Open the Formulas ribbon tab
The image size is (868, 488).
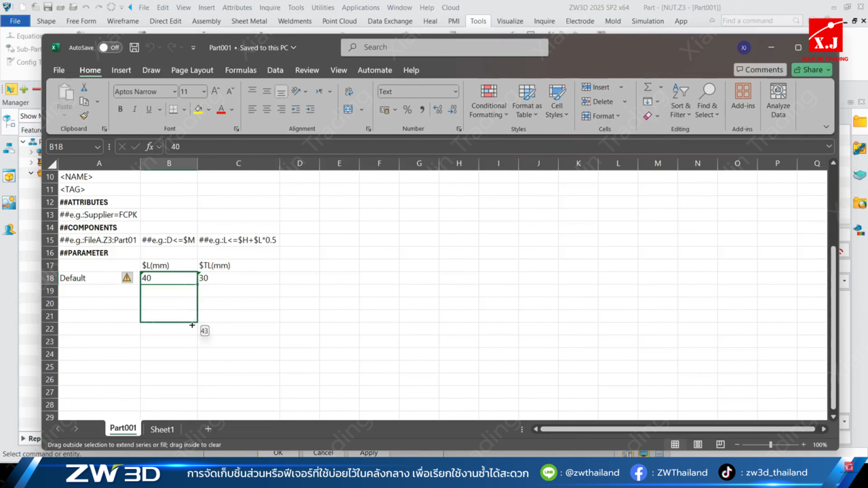click(240, 70)
